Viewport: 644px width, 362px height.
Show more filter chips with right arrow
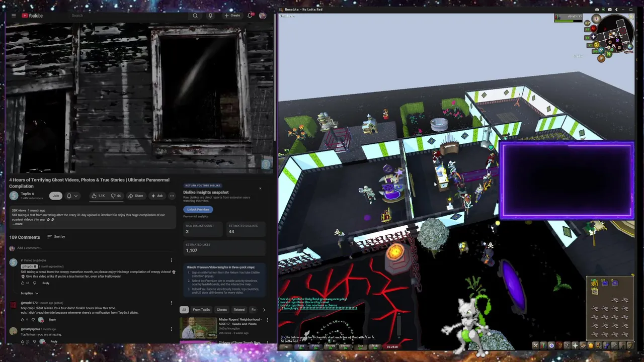(x=264, y=310)
